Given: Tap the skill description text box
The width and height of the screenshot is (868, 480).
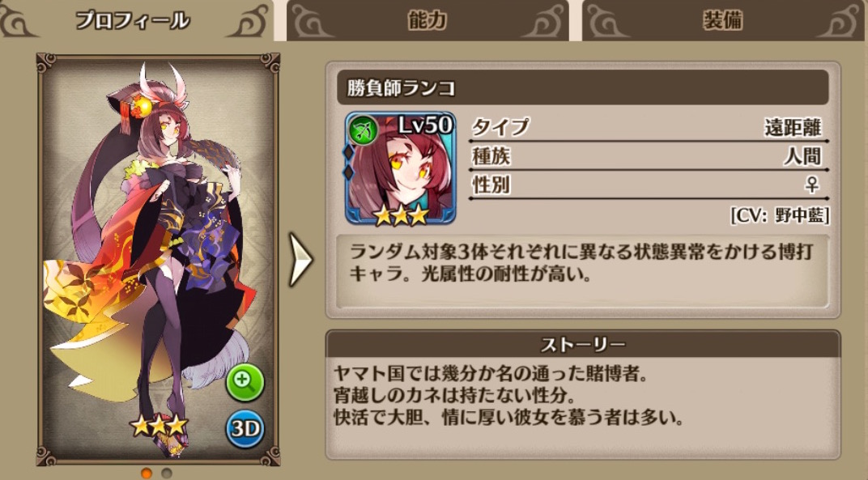Looking at the screenshot, I should (x=583, y=271).
